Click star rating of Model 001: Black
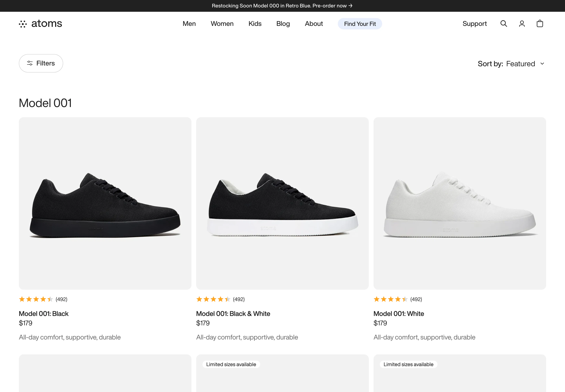The height and width of the screenshot is (392, 565). 36,299
